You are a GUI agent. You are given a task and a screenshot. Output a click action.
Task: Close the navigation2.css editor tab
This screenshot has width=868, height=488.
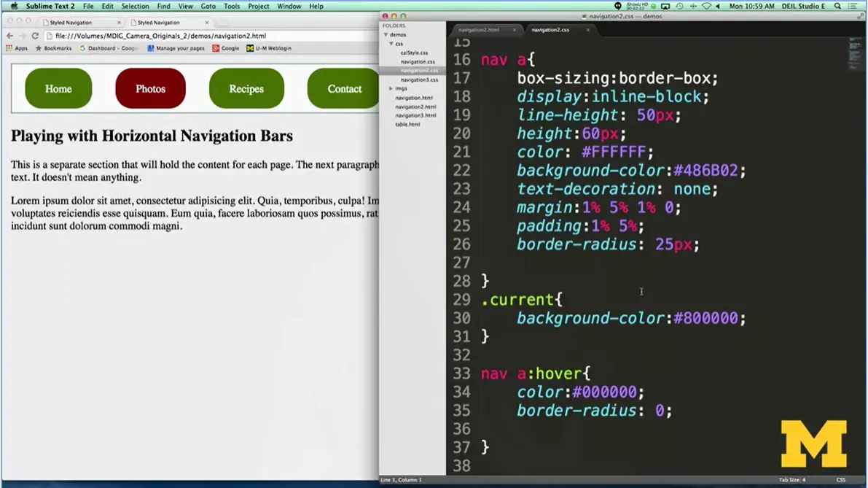587,30
